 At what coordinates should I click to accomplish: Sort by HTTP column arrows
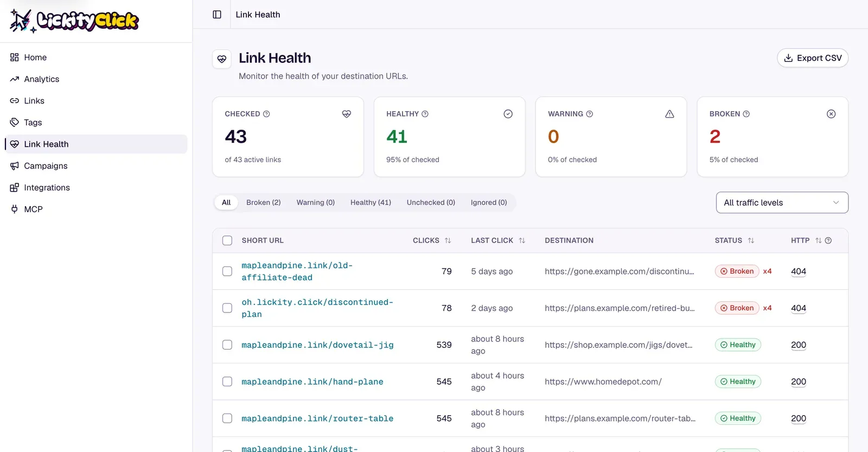pos(818,240)
